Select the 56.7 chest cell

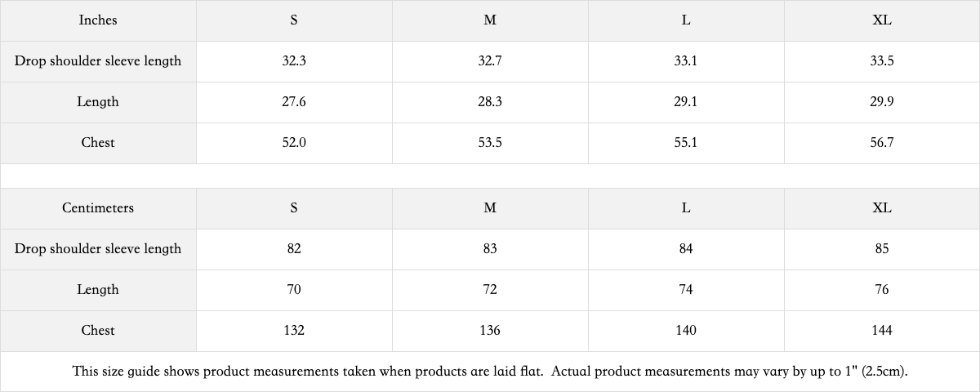(x=882, y=143)
